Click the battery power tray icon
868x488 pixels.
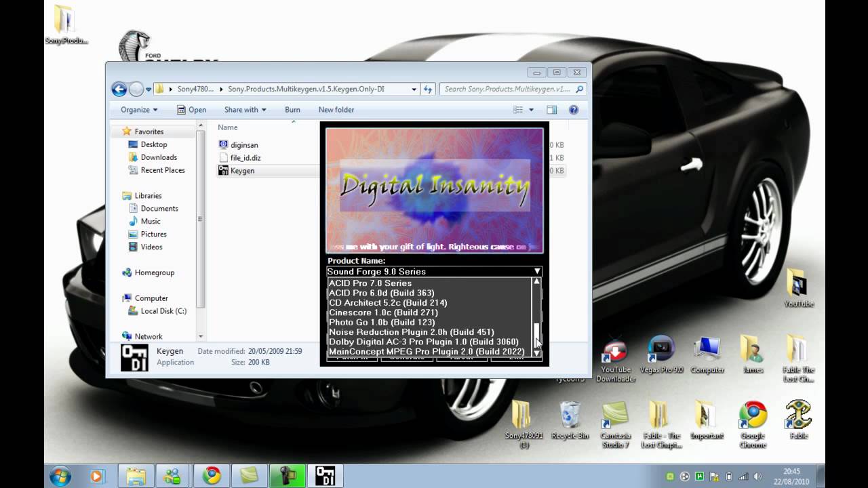pos(729,476)
